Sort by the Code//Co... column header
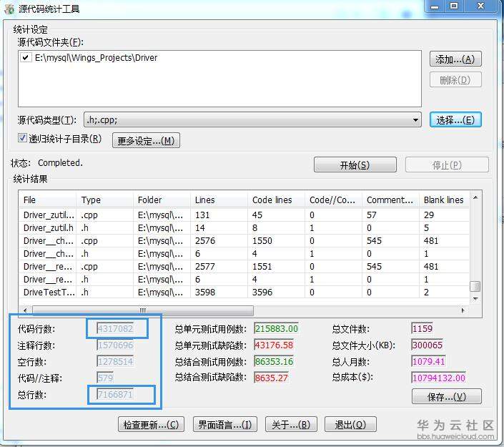 (334, 200)
